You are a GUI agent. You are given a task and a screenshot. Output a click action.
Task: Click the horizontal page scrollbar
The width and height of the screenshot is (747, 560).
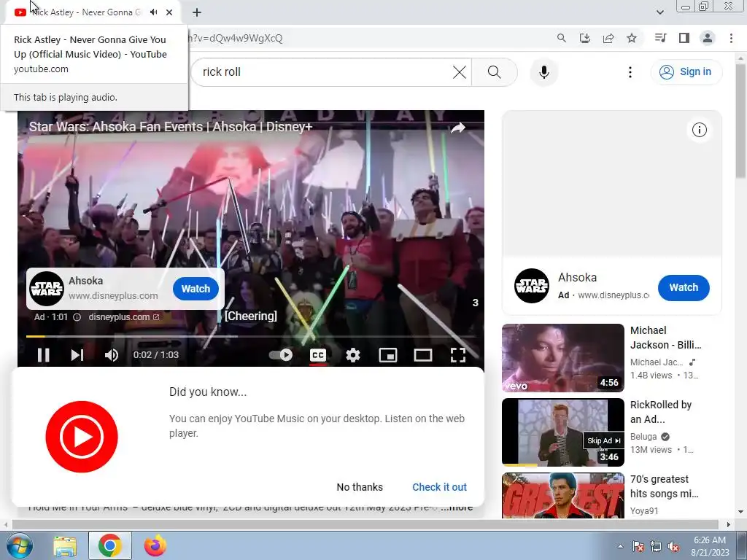click(367, 525)
